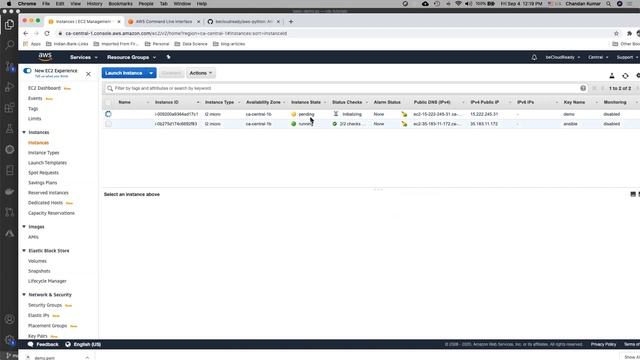Screen dimensions: 640x360
Task: Sort by the Instance State column header
Action: [x=306, y=102]
